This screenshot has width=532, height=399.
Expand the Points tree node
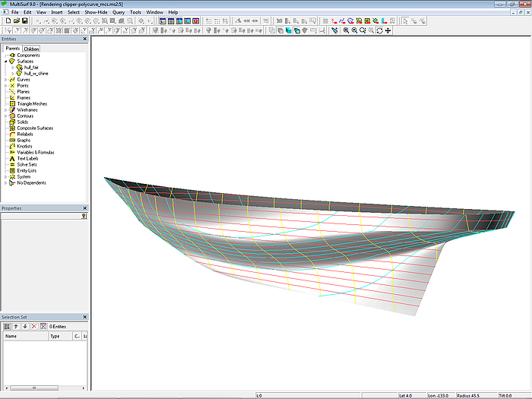(5, 86)
